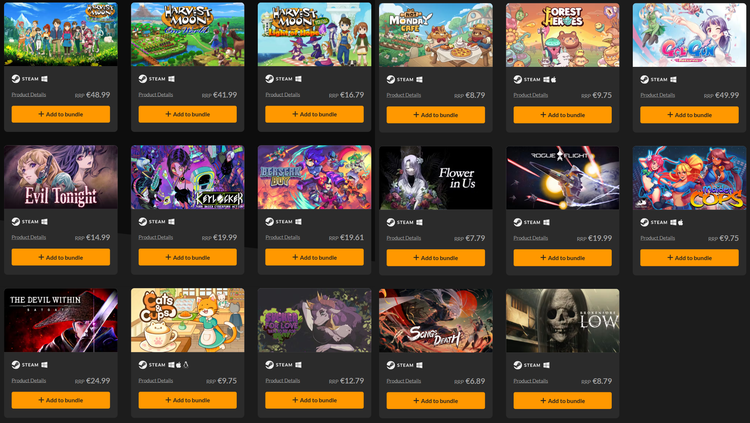The image size is (750, 423).
Task: Click the Apple platform icon on the Forest Heroes card
Action: pyautogui.click(x=553, y=79)
